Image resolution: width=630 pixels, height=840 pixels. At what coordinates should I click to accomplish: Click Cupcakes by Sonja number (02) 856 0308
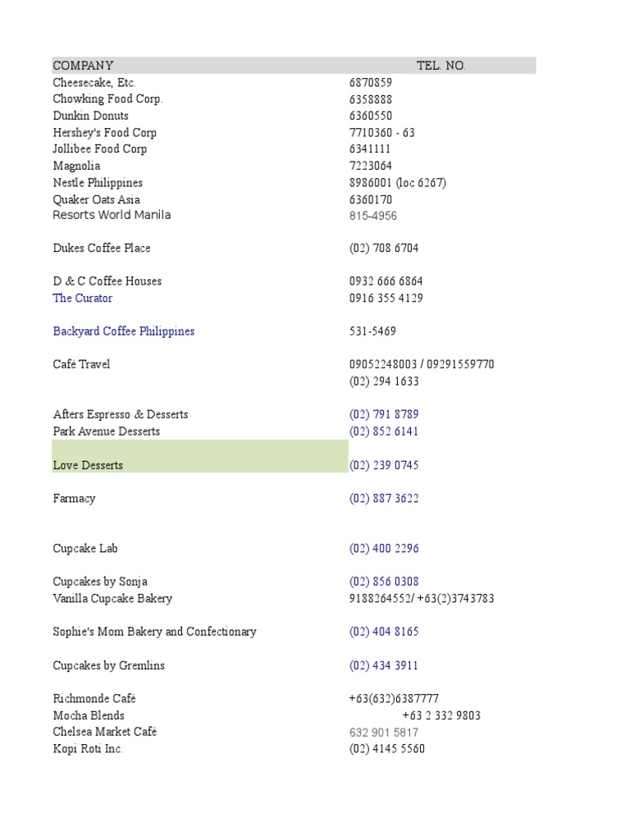pos(384,582)
